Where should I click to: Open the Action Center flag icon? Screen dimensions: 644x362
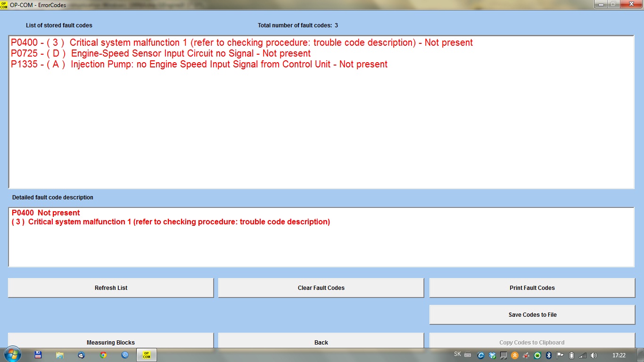point(560,355)
